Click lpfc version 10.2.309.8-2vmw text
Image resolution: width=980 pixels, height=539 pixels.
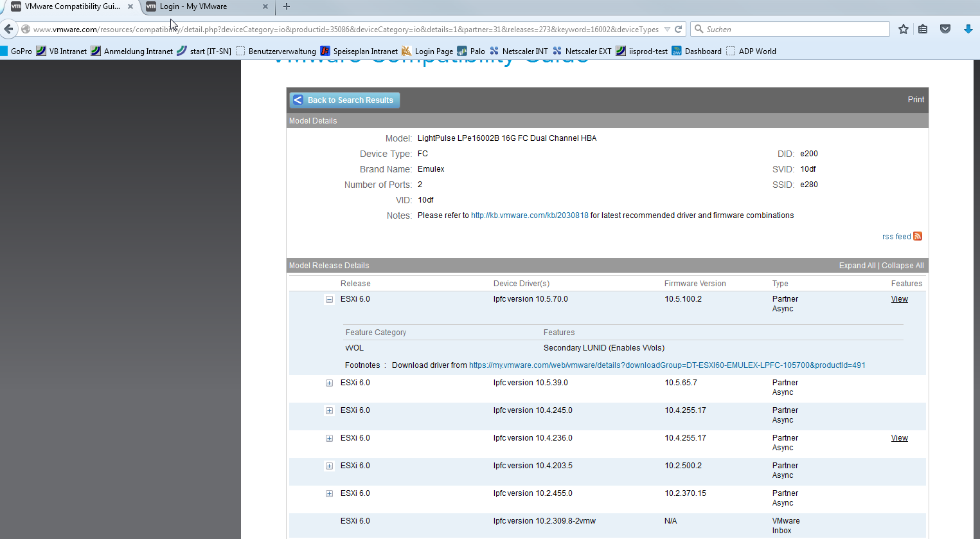pos(544,521)
